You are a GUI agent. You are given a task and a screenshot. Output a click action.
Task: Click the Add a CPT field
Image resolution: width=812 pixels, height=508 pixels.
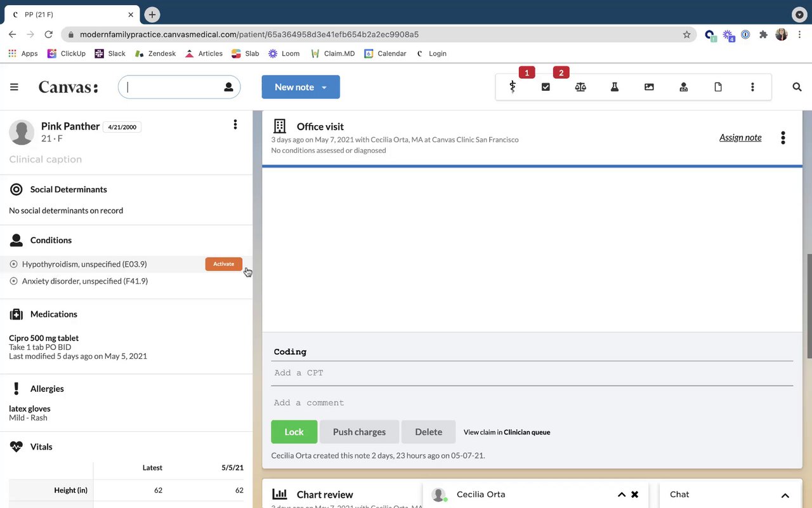coord(533,373)
